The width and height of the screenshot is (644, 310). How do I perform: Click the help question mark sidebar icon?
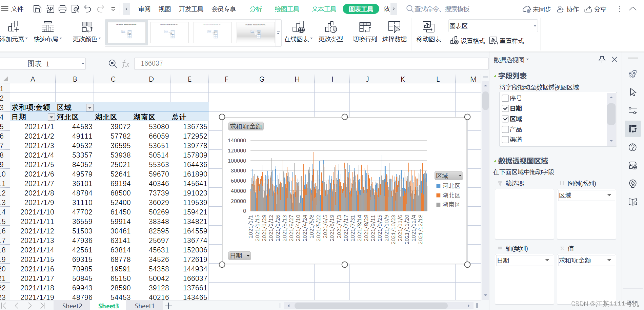click(632, 147)
